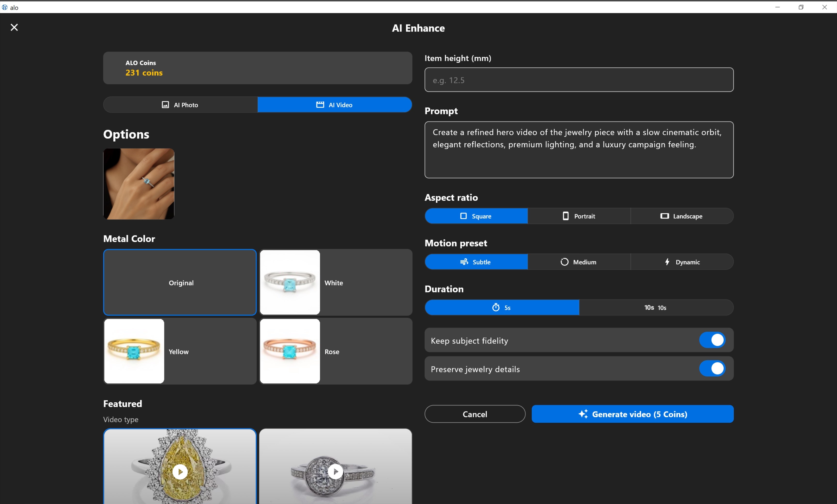Play the silver halo ring video
Screen dimensions: 837x504
336,472
